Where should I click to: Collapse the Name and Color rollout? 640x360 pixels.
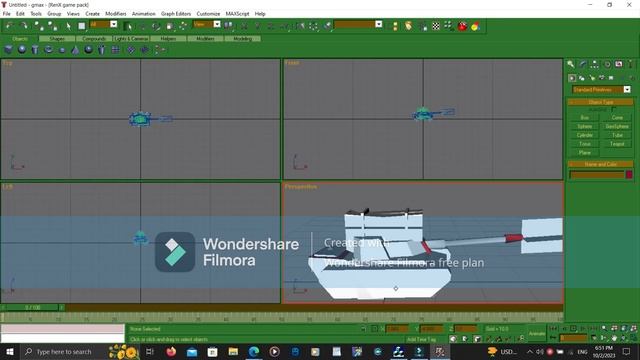tap(600, 164)
